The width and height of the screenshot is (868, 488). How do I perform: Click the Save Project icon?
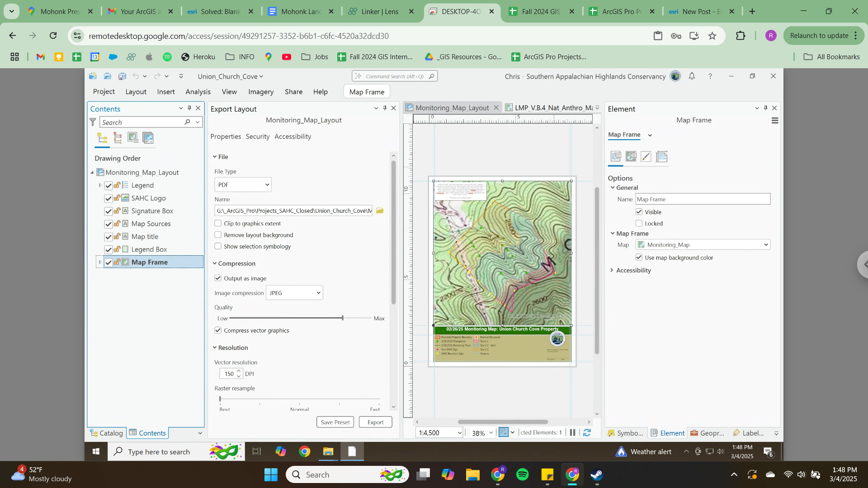(122, 76)
